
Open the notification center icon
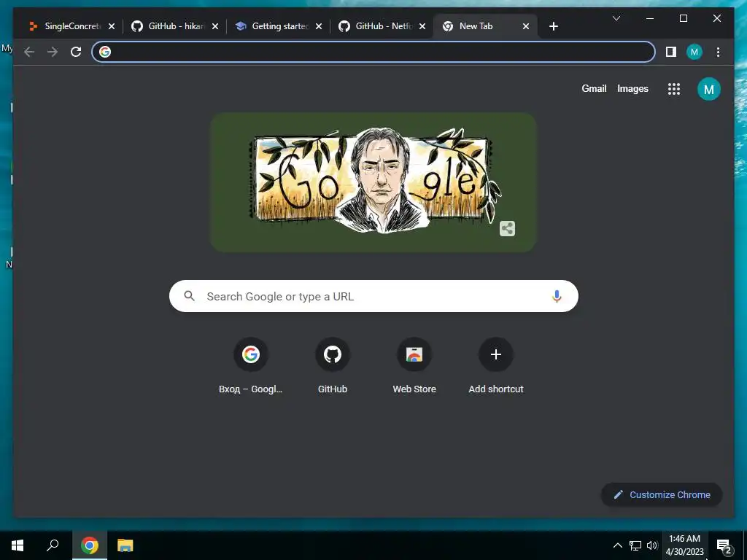[724, 545]
